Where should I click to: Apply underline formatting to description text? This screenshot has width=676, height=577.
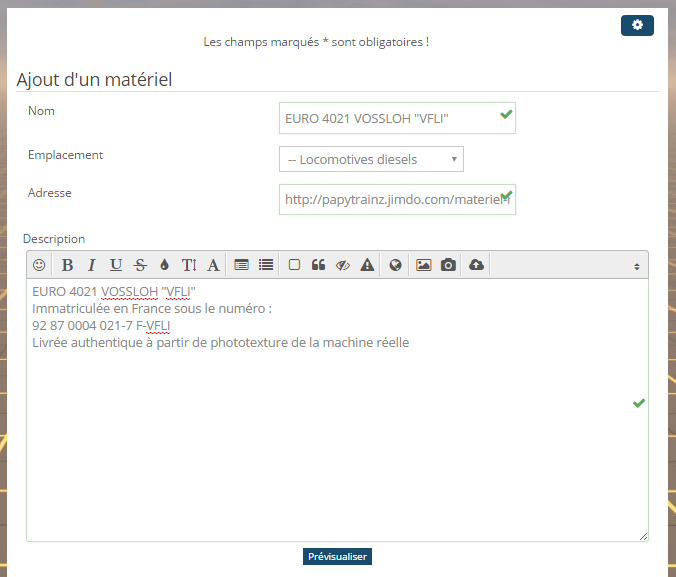[x=116, y=265]
